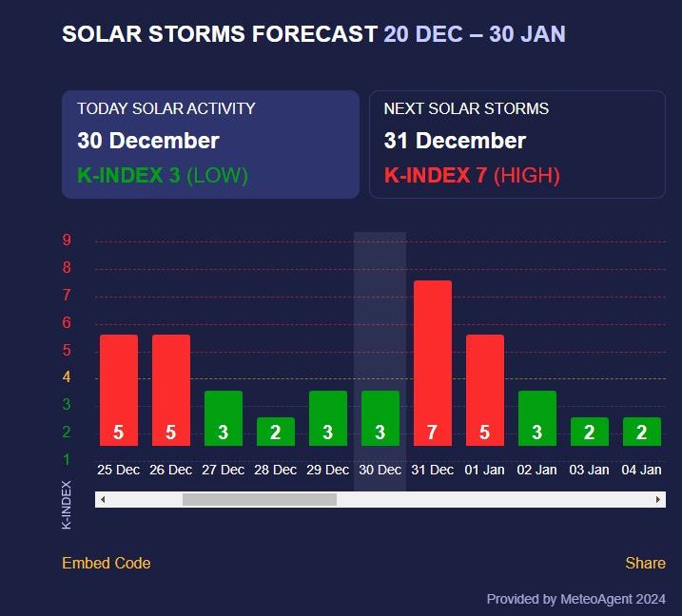Select the 02 Jan green bar
This screenshot has width=682, height=616.
point(537,418)
